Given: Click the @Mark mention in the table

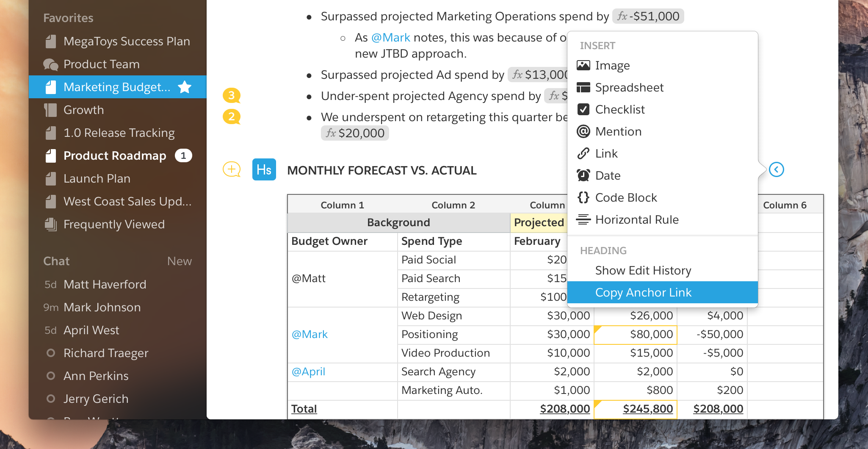Looking at the screenshot, I should (x=310, y=335).
